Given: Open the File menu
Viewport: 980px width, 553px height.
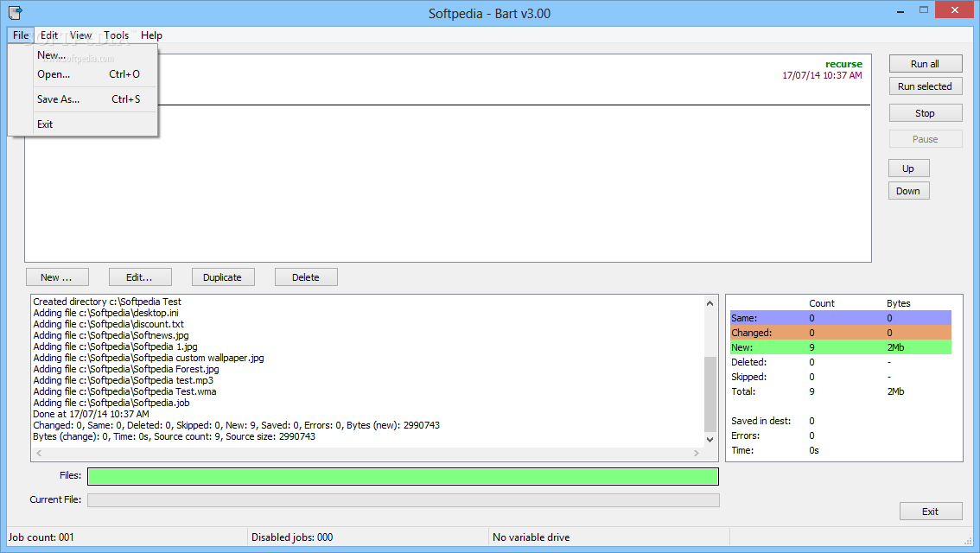Looking at the screenshot, I should pyautogui.click(x=21, y=35).
